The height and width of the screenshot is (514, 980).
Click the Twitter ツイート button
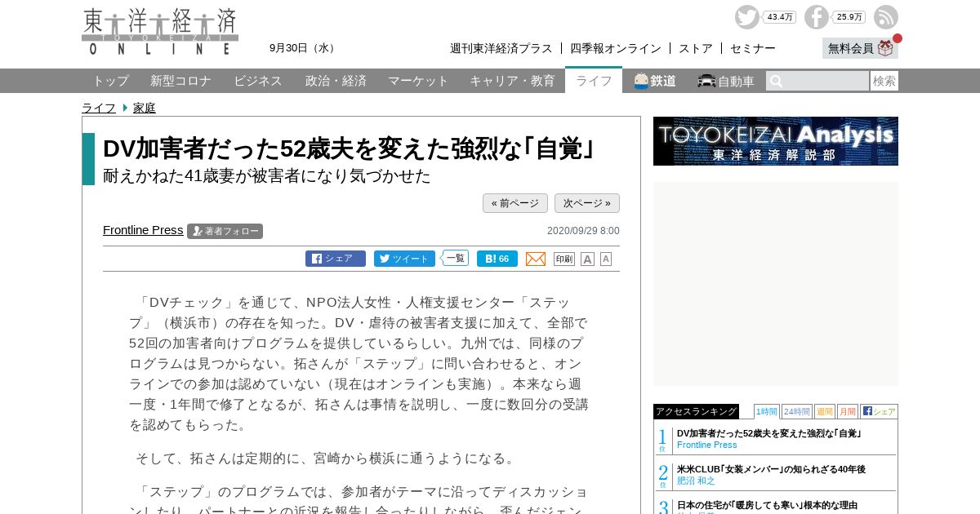coord(404,259)
